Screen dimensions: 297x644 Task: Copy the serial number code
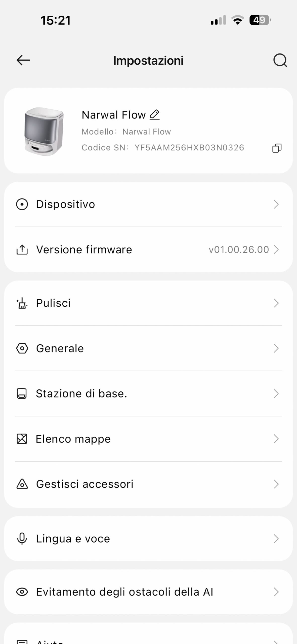tap(277, 148)
